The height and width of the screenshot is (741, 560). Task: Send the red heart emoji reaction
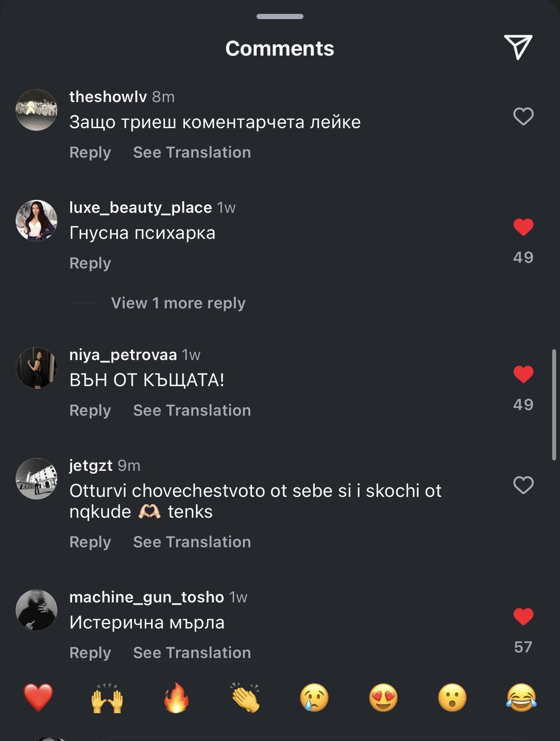38,698
